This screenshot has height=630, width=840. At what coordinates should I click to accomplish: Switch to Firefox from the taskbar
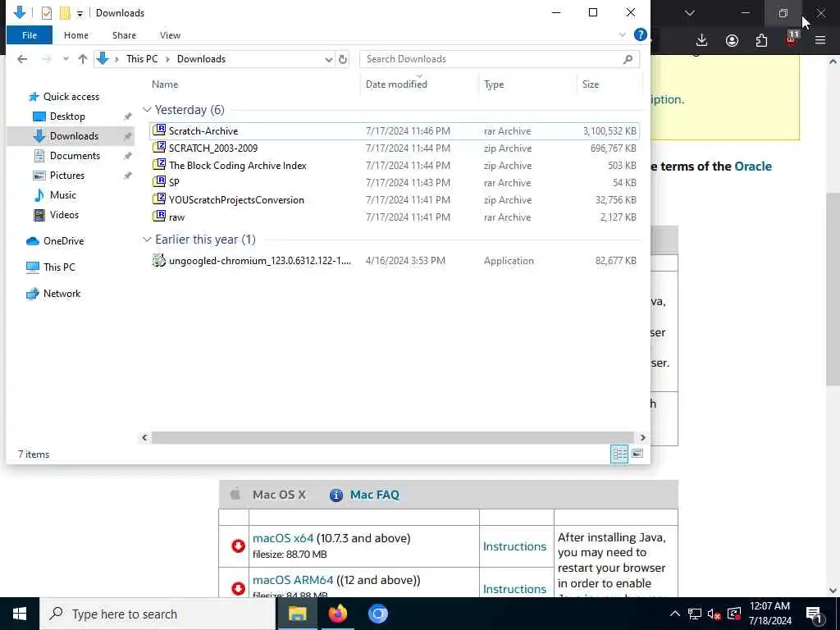[337, 614]
